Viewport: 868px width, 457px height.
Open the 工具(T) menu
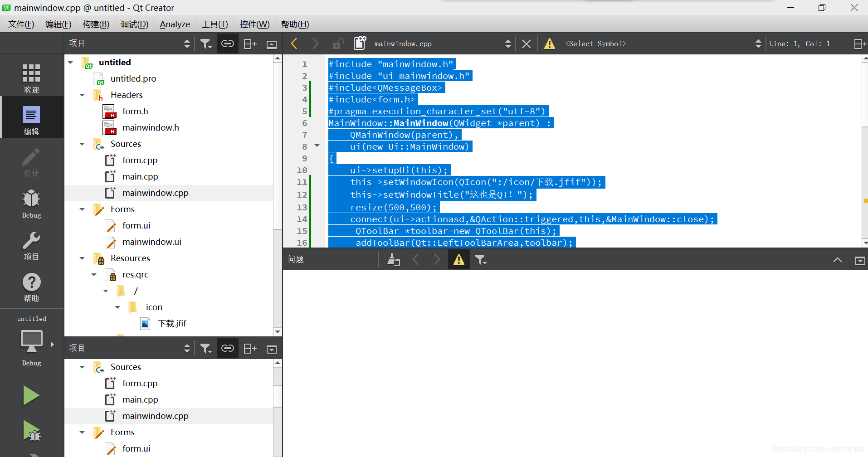(x=215, y=24)
